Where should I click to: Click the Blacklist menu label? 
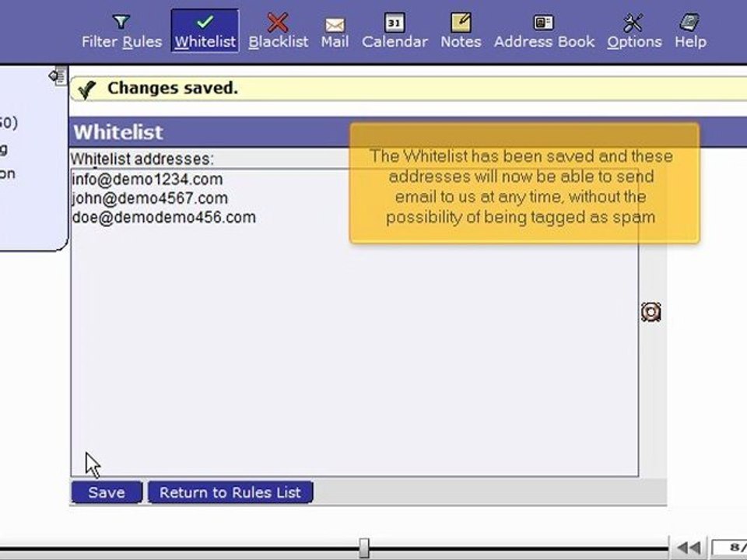pyautogui.click(x=279, y=42)
